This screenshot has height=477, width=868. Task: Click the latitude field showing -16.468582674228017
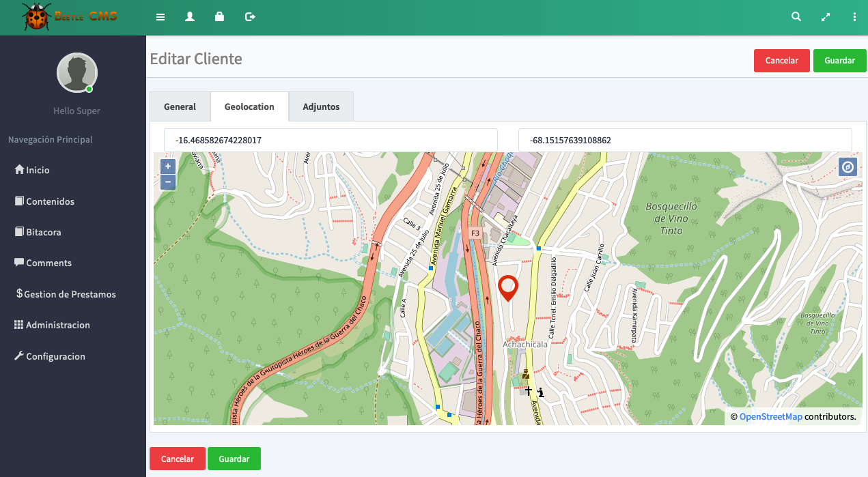click(x=331, y=141)
